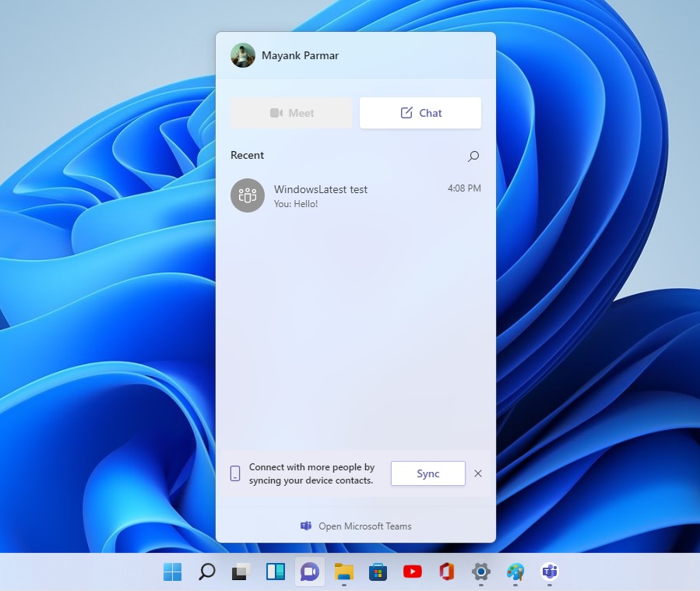Screen dimensions: 700x591
Task: Dismiss the contacts sync banner
Action: click(478, 473)
